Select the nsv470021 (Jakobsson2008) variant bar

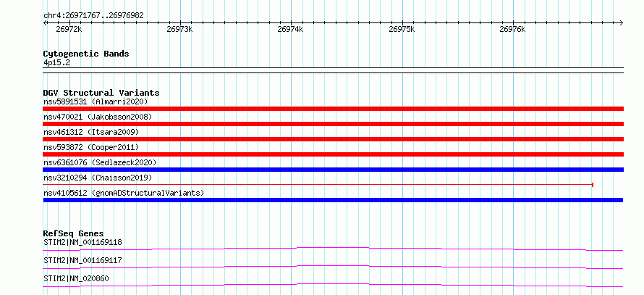tap(333, 124)
